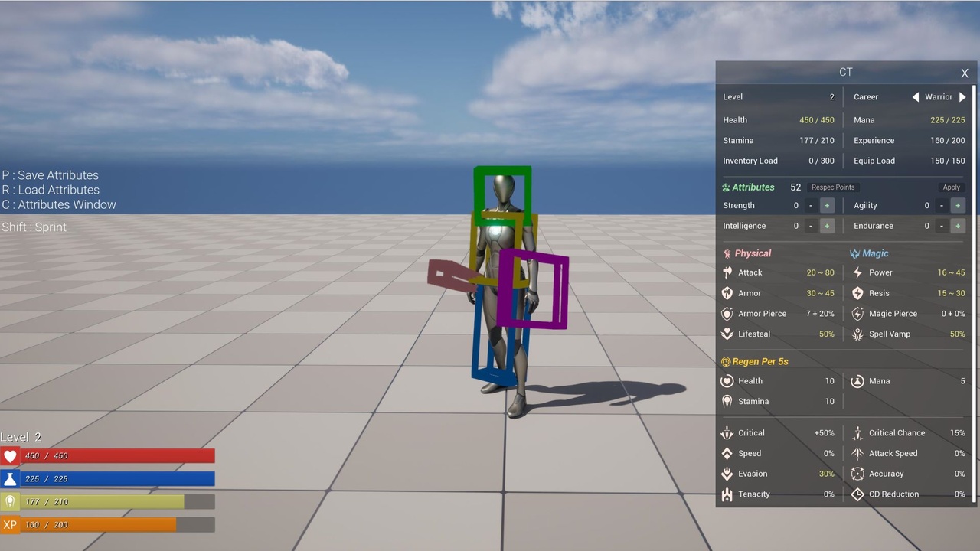Increase Intelligence with plus button

click(x=827, y=227)
